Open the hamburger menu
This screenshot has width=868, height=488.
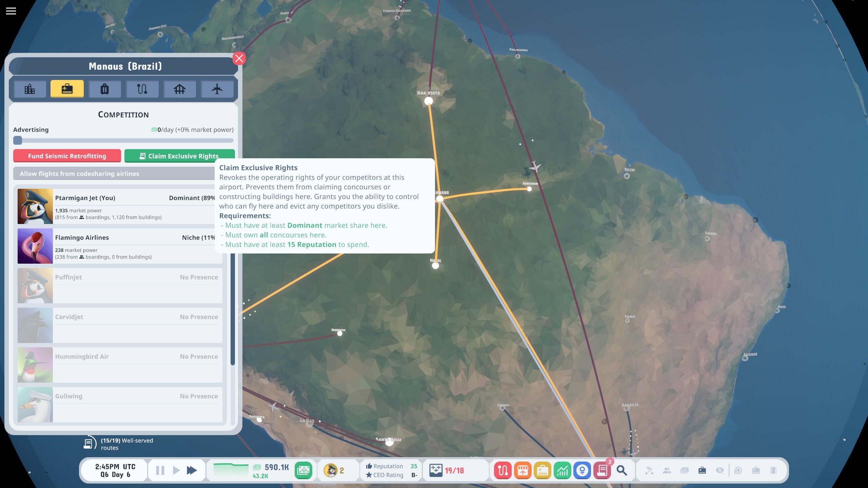coord(11,11)
